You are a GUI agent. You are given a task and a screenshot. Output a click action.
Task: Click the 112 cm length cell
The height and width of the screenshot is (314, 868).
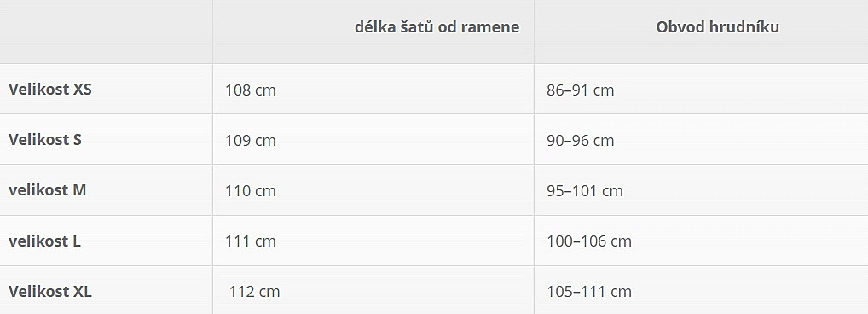tap(255, 292)
